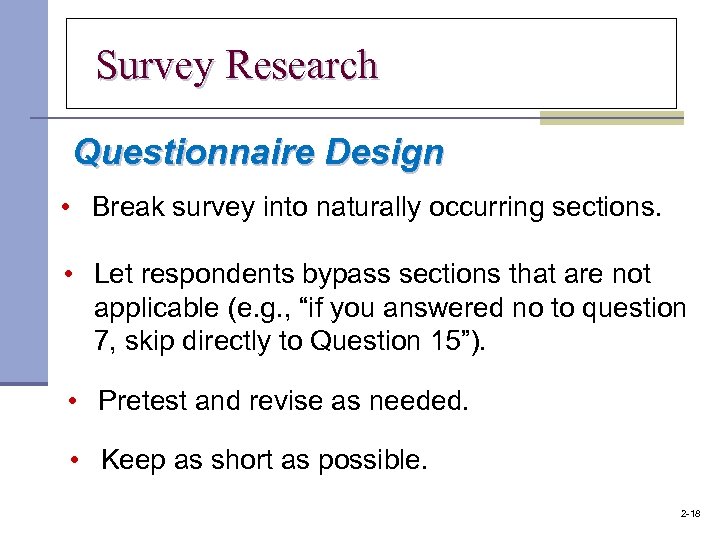The height and width of the screenshot is (540, 720).
Task: Click the bullet dot before "Let respondents"
Action: pyautogui.click(x=70, y=274)
